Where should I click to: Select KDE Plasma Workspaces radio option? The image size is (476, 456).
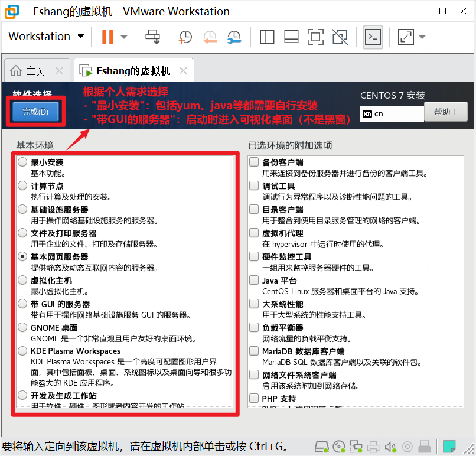tap(22, 351)
